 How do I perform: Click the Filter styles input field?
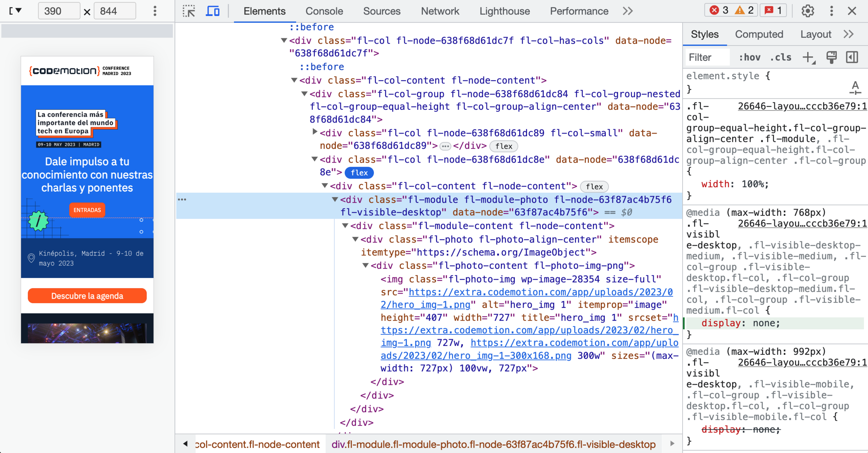coord(707,57)
